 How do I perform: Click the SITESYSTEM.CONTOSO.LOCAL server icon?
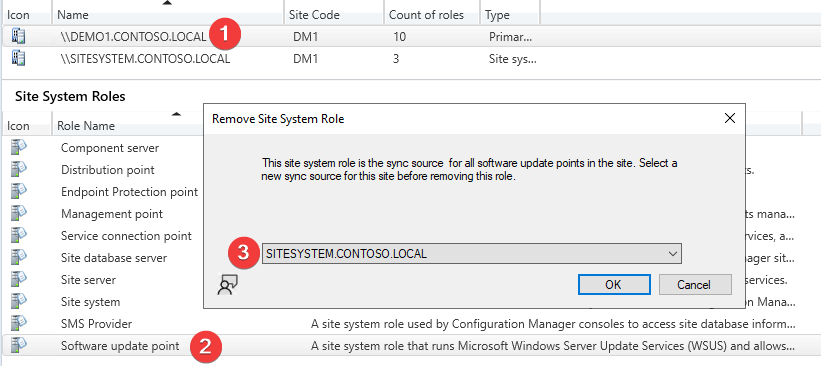click(18, 58)
